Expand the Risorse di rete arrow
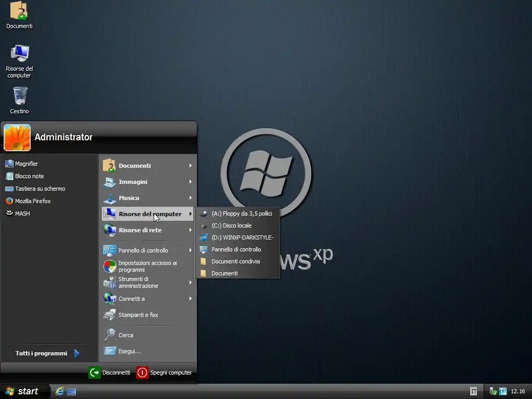The width and height of the screenshot is (532, 399). point(190,230)
